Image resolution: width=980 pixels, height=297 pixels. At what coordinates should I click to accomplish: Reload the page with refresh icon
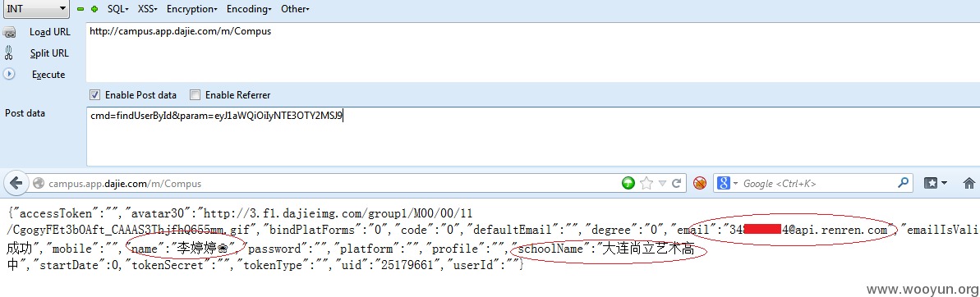click(x=675, y=184)
